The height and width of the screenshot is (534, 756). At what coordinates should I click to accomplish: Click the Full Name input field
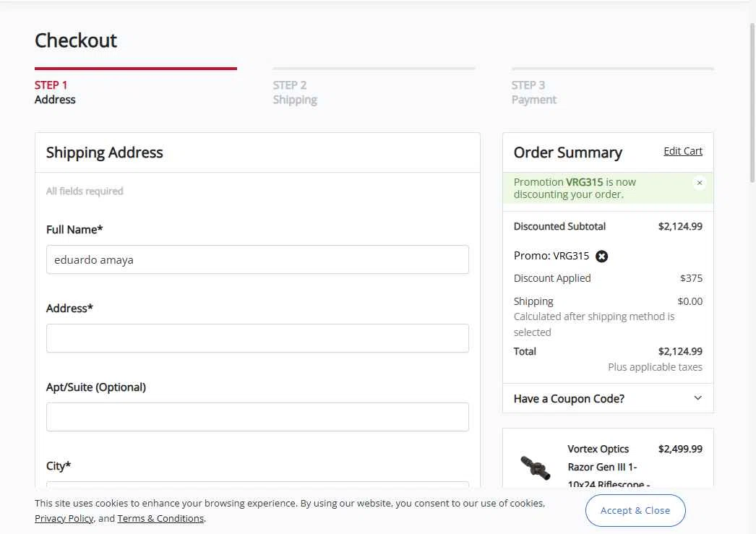click(x=257, y=259)
